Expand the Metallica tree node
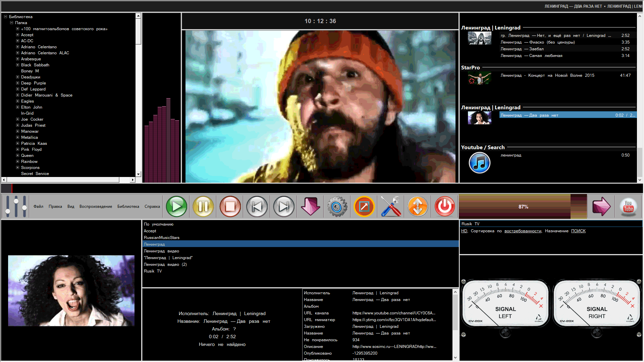Screen dimensions: 644x362 17,137
